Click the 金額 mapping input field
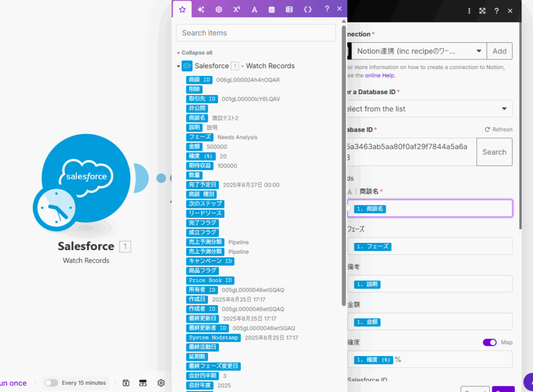This screenshot has height=392, width=533. 429,321
